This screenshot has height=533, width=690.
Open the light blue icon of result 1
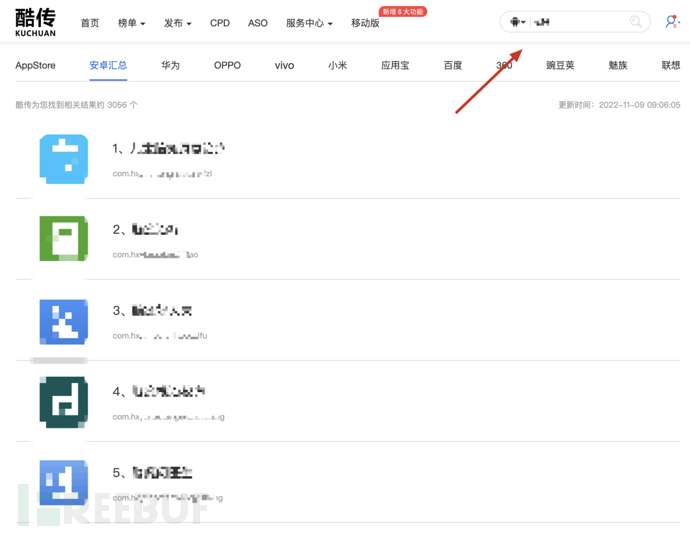coord(64,159)
